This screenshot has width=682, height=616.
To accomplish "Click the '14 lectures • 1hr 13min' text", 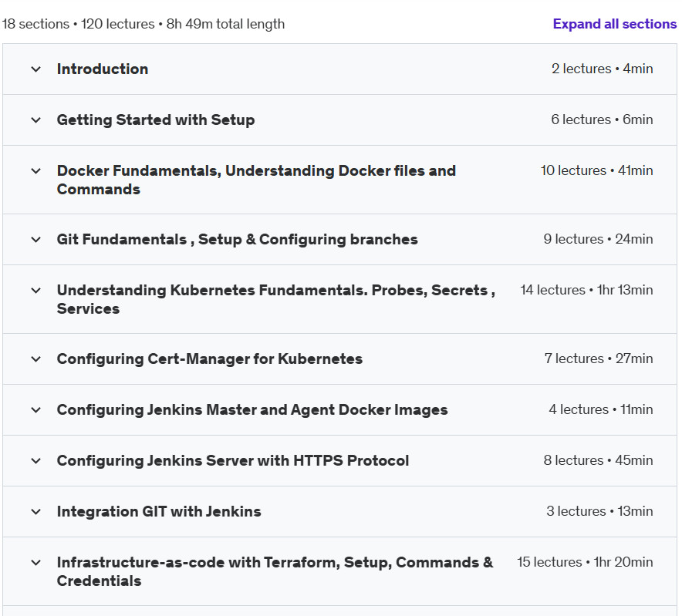I will click(586, 290).
